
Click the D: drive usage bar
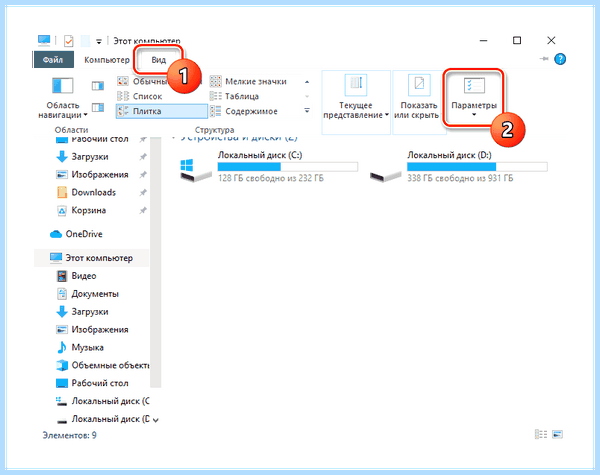point(477,166)
